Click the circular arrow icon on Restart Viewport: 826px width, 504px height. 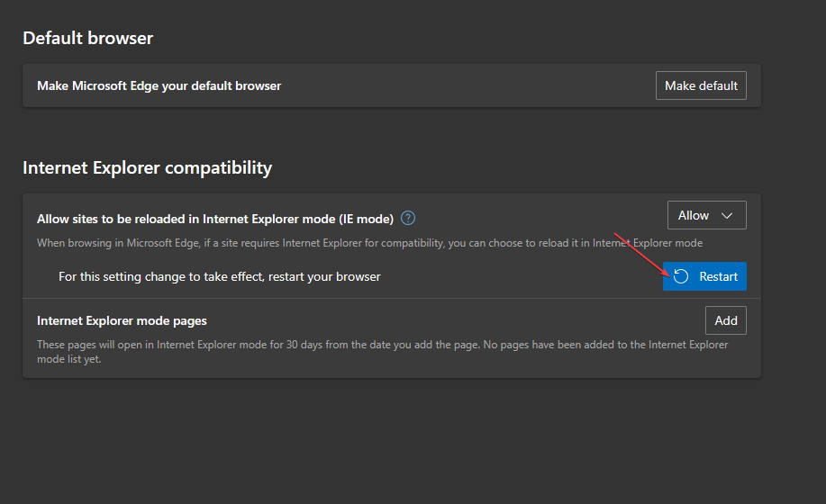682,276
